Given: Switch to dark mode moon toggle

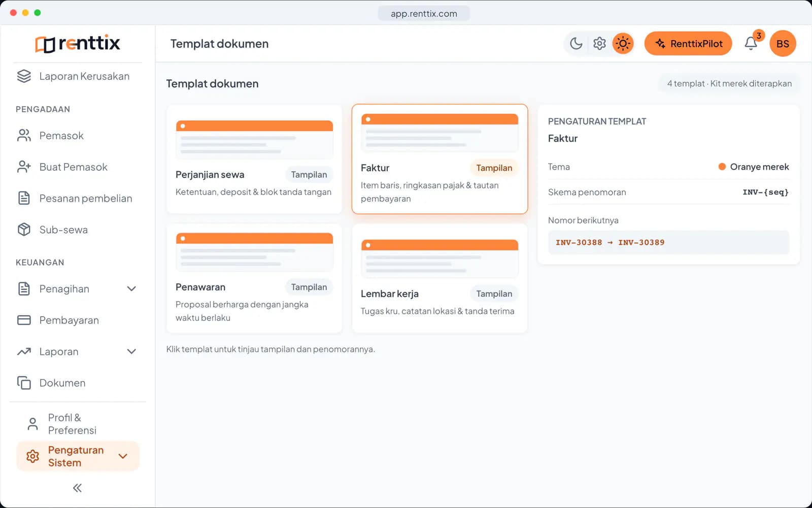Looking at the screenshot, I should (x=576, y=44).
